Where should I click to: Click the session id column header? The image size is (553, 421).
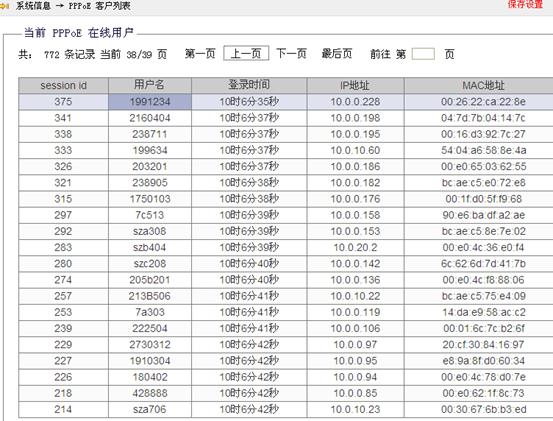click(63, 85)
